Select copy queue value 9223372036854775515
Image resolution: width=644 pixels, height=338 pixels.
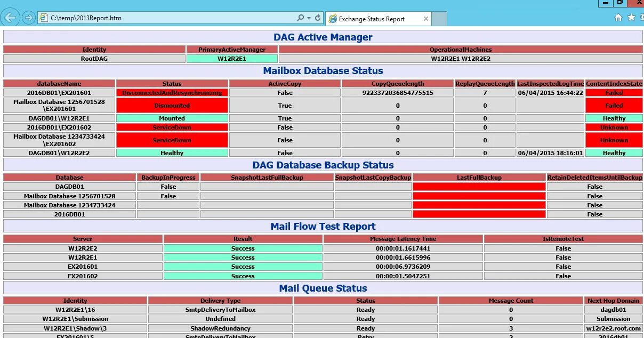[398, 93]
